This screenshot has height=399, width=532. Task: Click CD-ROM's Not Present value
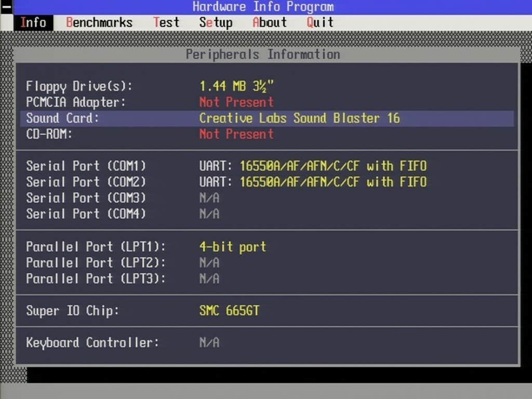tap(236, 134)
